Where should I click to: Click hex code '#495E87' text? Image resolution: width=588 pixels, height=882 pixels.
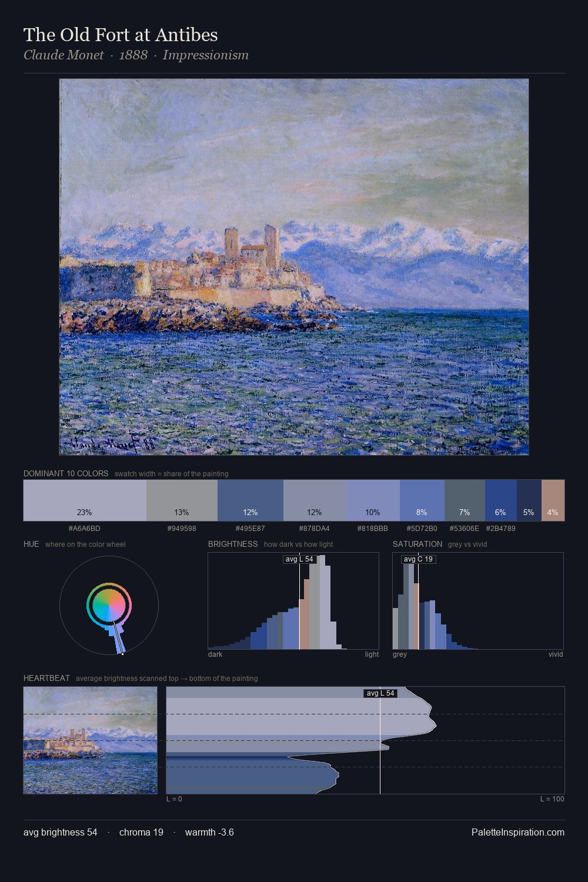[250, 529]
